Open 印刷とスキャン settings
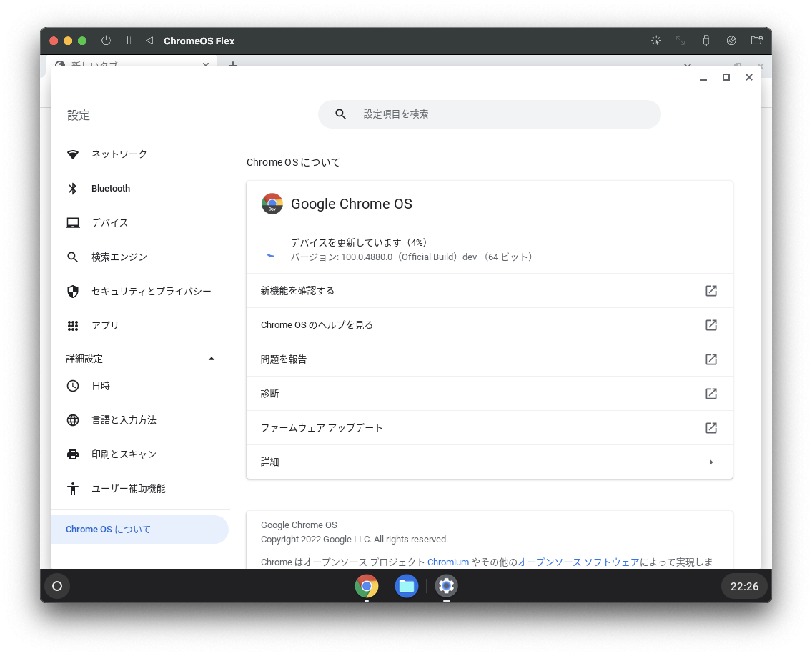 pyautogui.click(x=140, y=454)
